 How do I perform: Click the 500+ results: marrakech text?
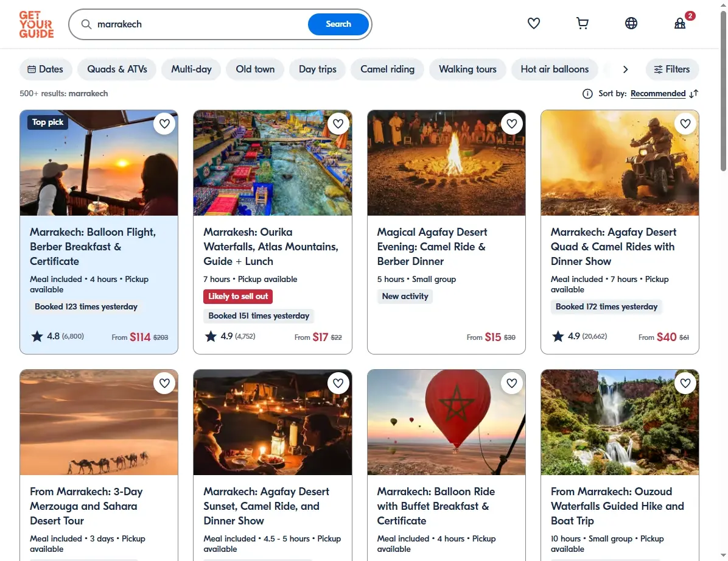click(63, 93)
